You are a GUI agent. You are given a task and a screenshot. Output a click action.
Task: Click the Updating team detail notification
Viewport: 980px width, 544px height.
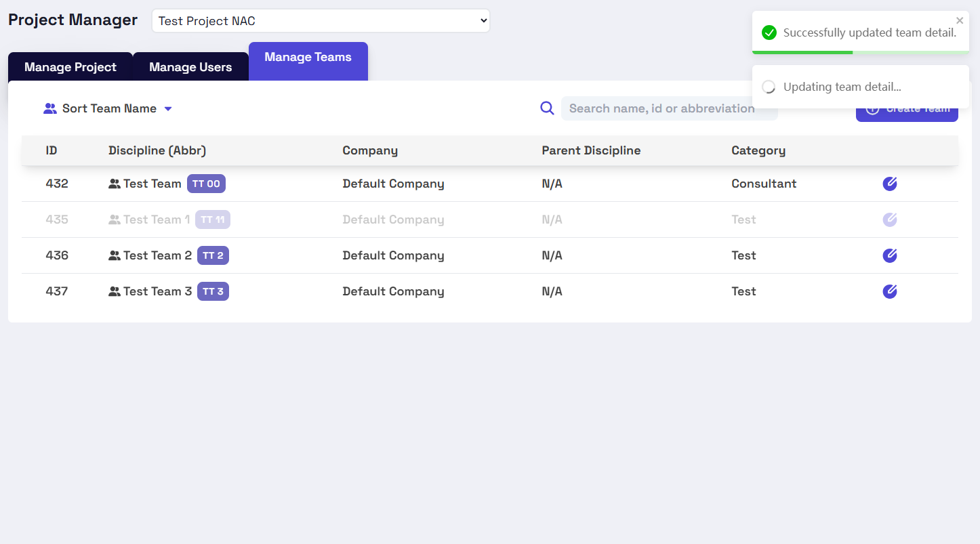point(861,87)
